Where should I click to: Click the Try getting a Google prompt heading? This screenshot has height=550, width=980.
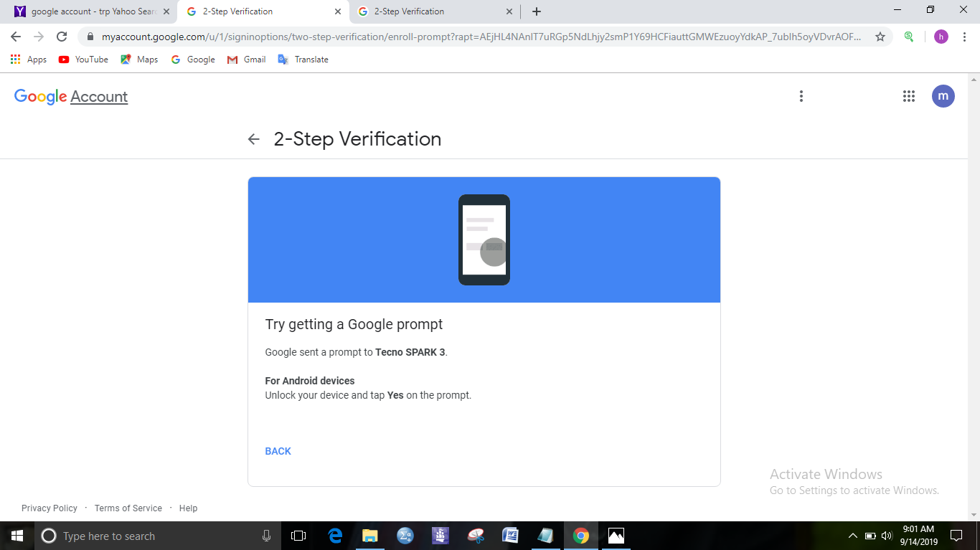pos(354,324)
